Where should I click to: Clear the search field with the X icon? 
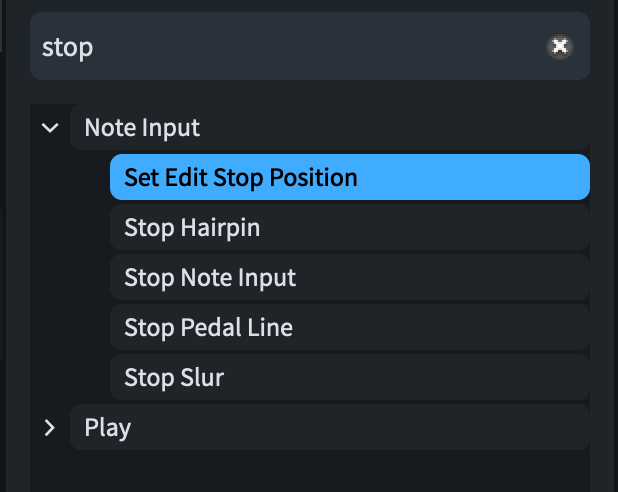[560, 46]
